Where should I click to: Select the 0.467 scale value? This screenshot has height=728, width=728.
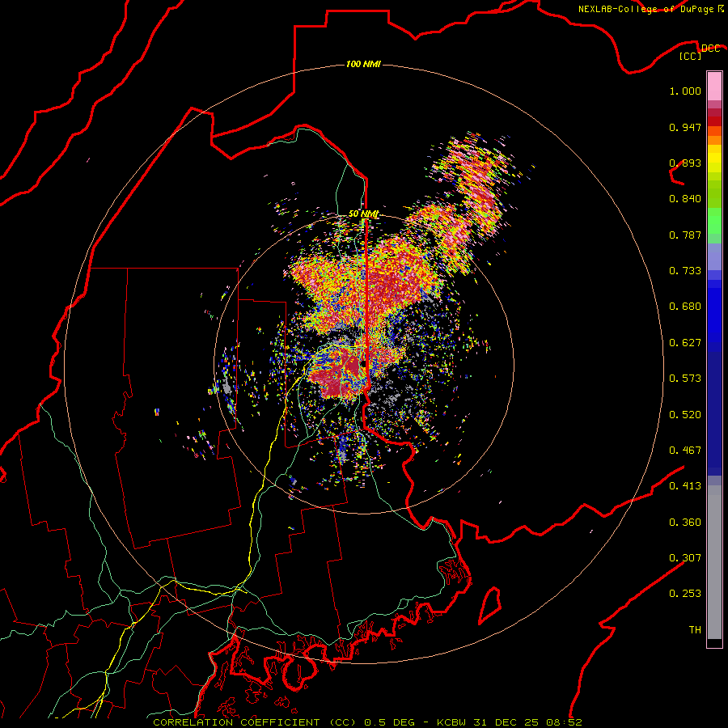[685, 451]
